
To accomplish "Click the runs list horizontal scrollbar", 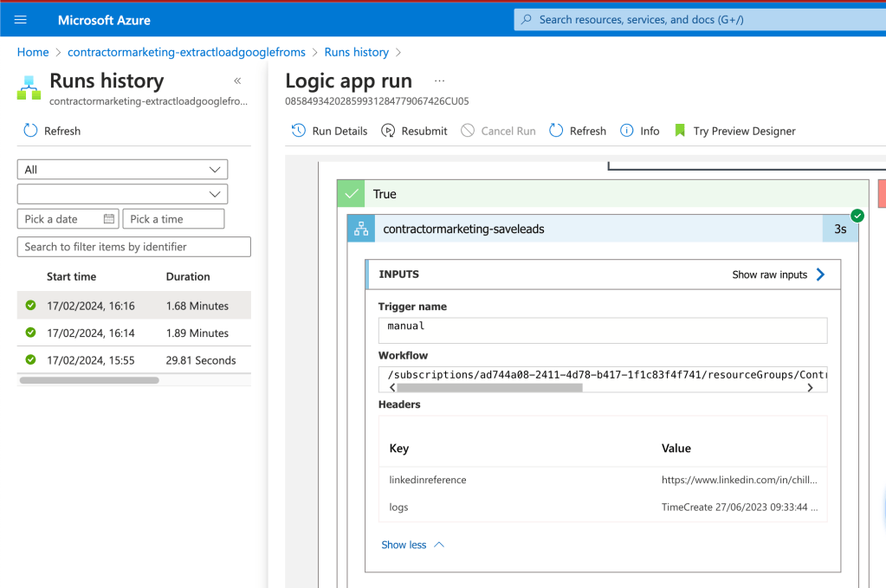I will click(89, 380).
